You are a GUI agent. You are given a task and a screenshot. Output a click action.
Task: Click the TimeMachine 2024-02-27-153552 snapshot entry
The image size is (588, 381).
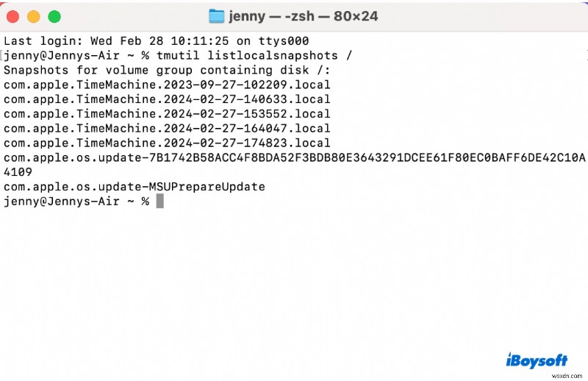pyautogui.click(x=167, y=114)
